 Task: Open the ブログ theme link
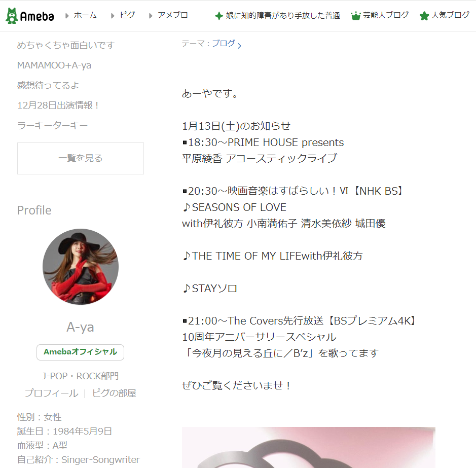point(224,44)
